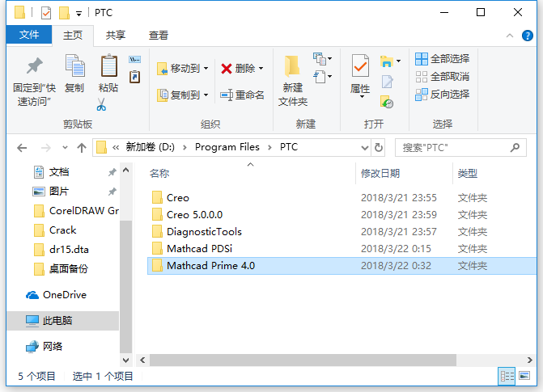
Task: Open Network (网络) in navigation pane
Action: click(x=45, y=346)
